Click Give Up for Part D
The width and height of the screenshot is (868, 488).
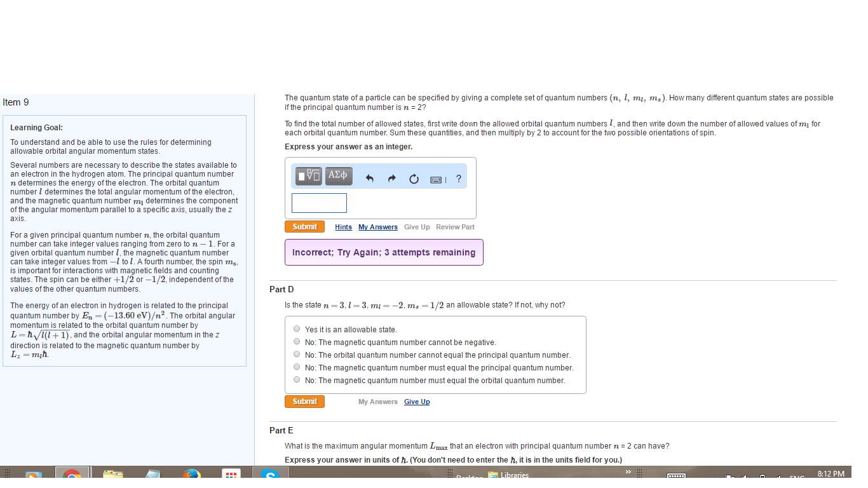tap(417, 401)
